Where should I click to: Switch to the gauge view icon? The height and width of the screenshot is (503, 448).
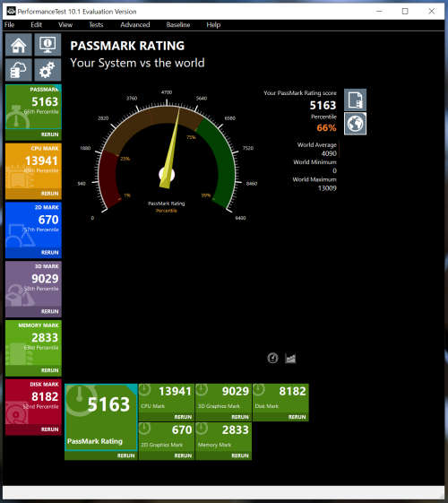pyautogui.click(x=272, y=358)
